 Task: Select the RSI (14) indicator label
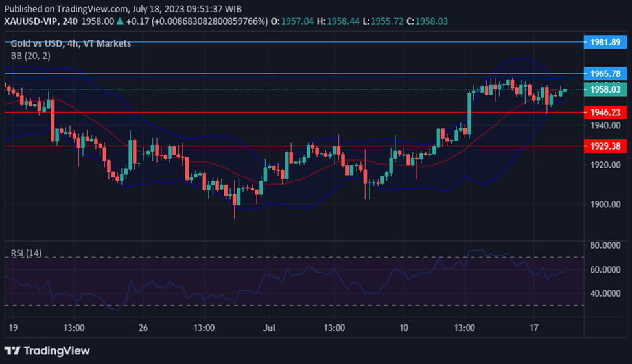26,253
